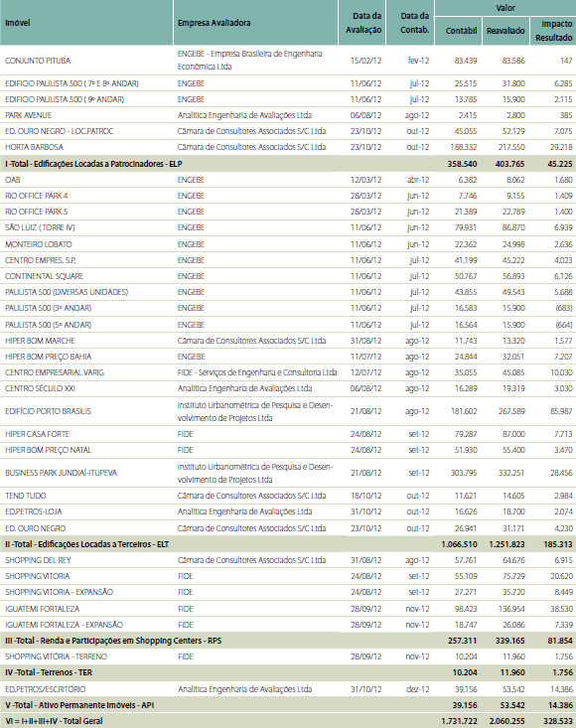
Task: Select IGUATEMI FORTALEZA - EXPANSÃO row
Action: click(x=288, y=625)
